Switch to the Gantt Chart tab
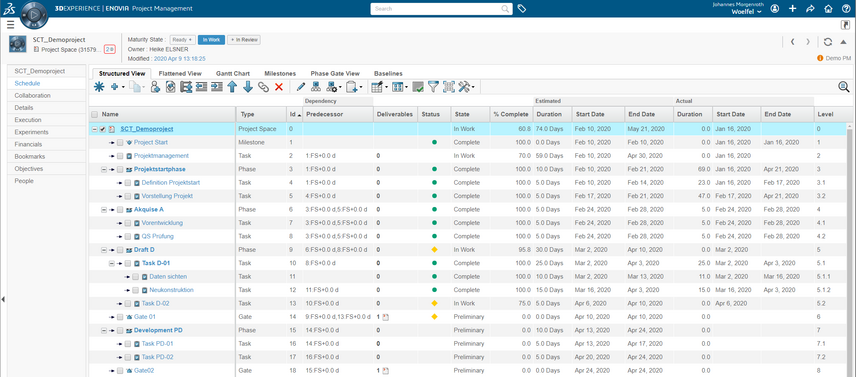Screen dimensions: 856x377 (x=233, y=73)
